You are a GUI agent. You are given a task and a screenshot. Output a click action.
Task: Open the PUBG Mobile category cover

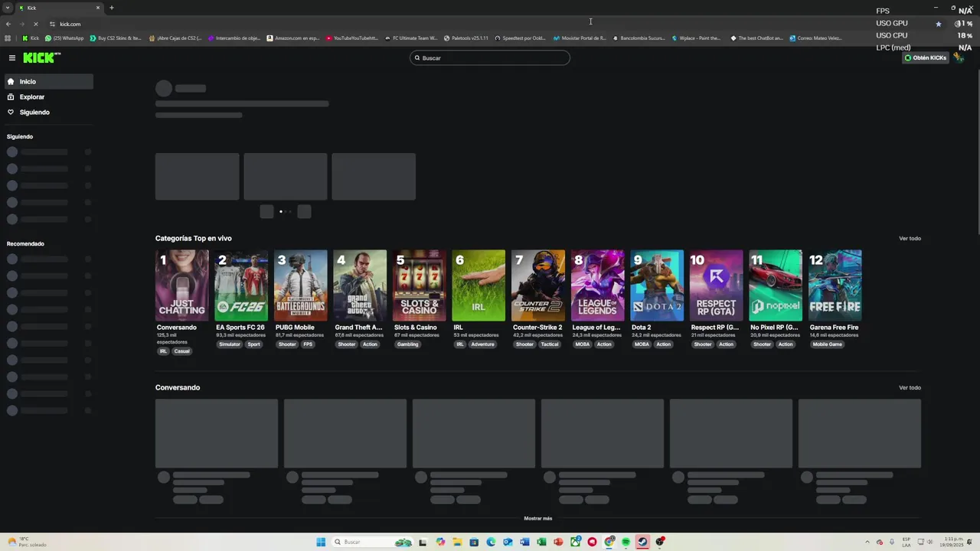coord(301,285)
